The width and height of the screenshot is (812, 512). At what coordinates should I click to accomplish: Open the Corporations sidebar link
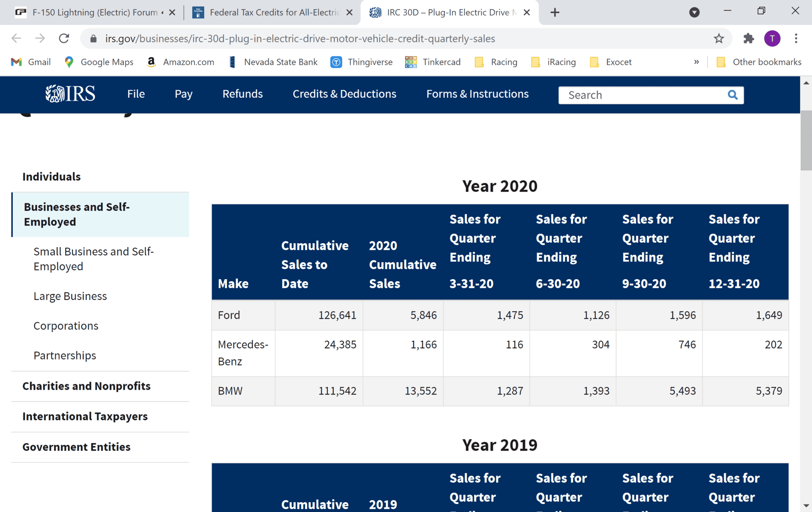click(66, 326)
